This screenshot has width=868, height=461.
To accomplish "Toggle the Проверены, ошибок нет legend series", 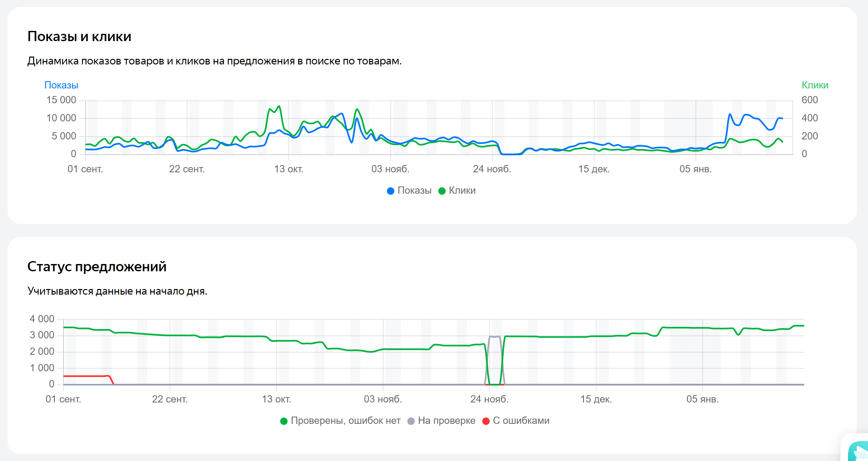I will tap(340, 421).
